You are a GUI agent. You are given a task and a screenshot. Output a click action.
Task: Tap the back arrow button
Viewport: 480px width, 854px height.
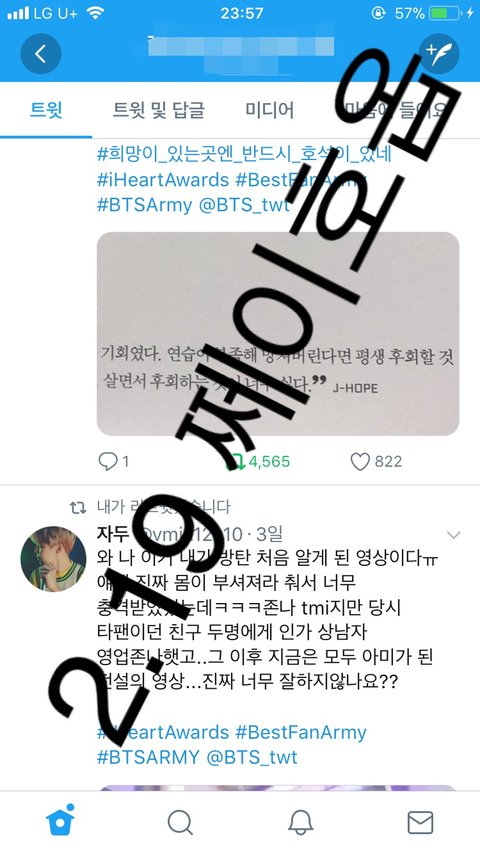click(40, 54)
